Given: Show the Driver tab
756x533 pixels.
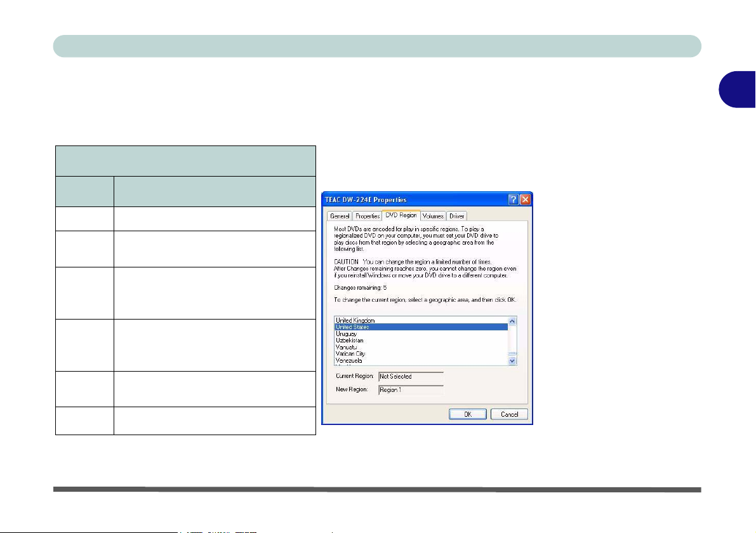Looking at the screenshot, I should pyautogui.click(x=456, y=216).
